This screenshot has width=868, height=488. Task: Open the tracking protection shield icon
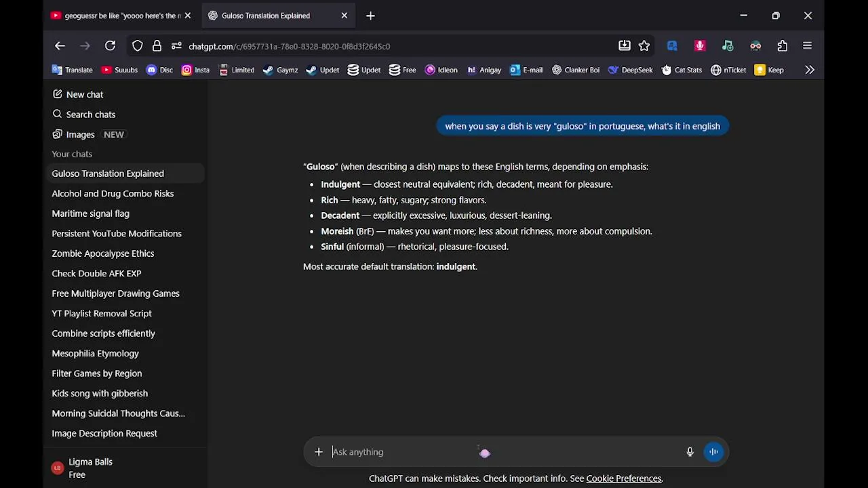[138, 46]
